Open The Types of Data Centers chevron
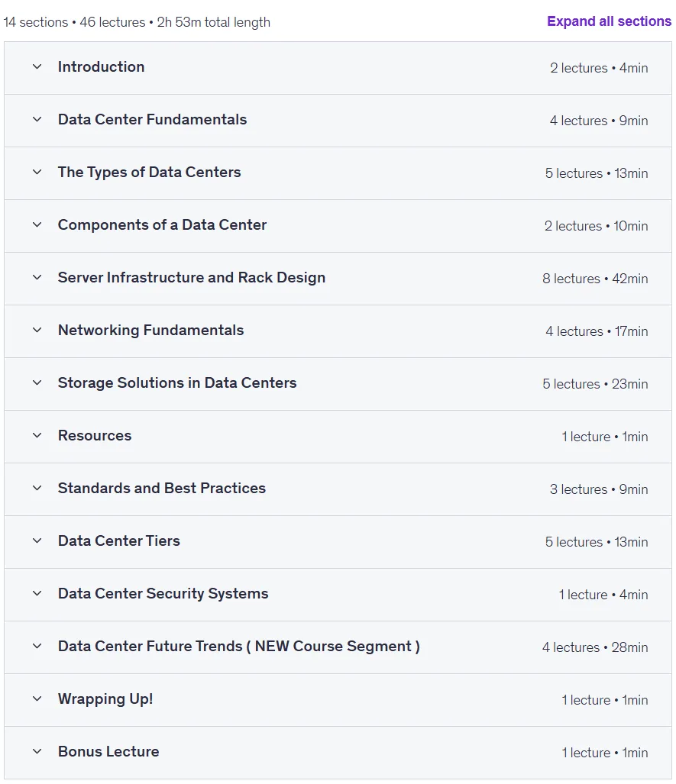The width and height of the screenshot is (676, 784). (37, 172)
